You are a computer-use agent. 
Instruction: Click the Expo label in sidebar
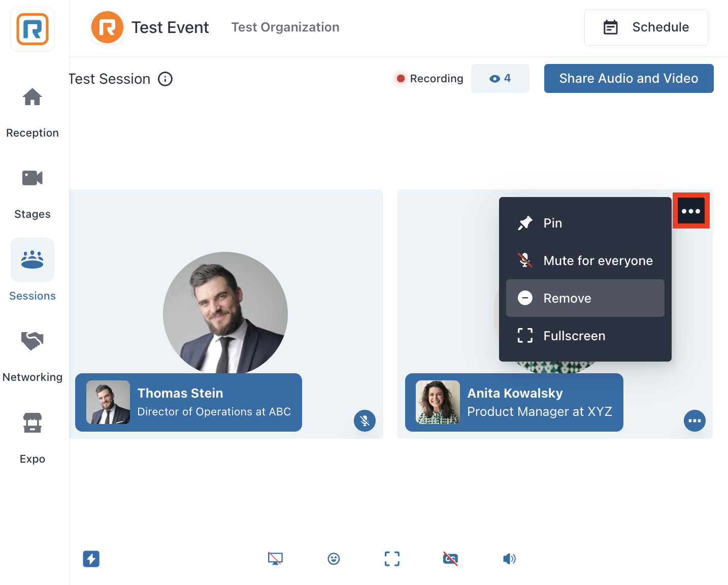[32, 459]
